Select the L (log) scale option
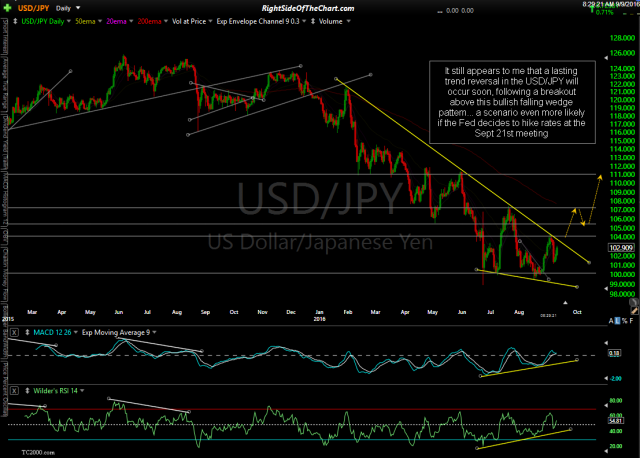The height and width of the screenshot is (458, 640). click(618, 321)
